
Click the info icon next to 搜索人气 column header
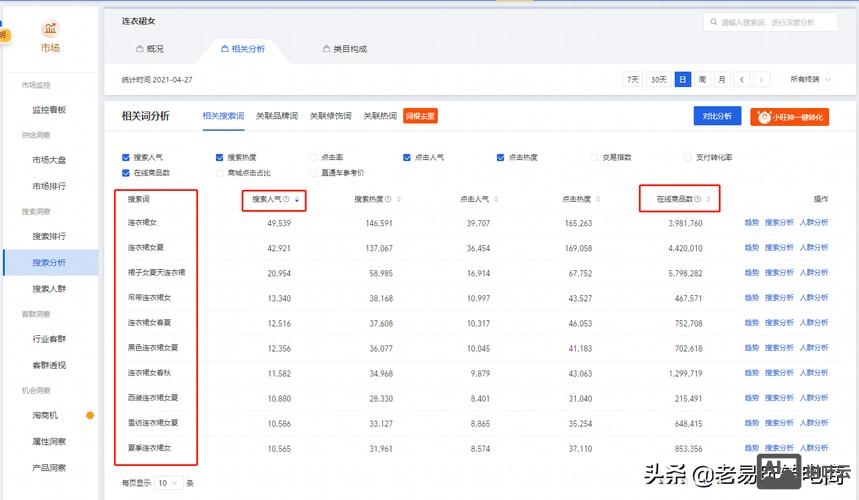click(286, 199)
